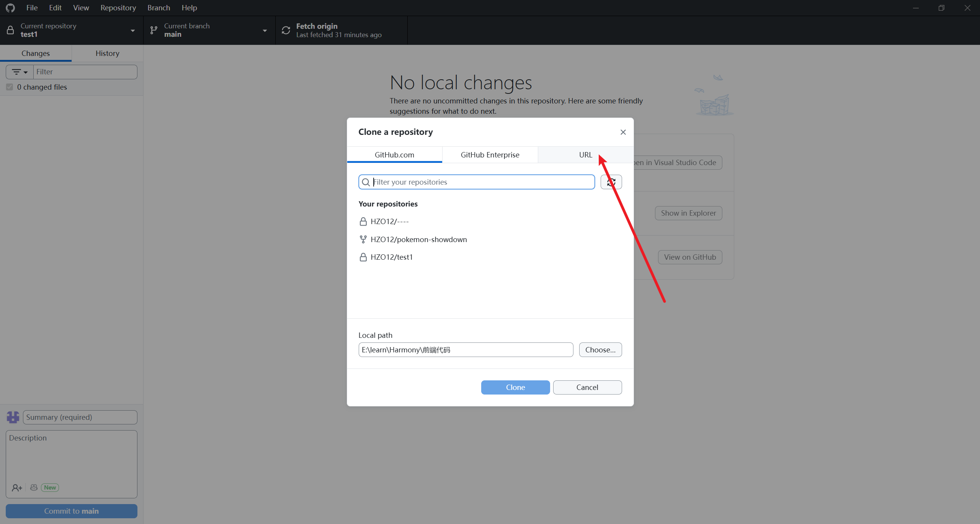Select the HZO12/pokemon-showdown repository
The image size is (980, 524).
click(418, 239)
